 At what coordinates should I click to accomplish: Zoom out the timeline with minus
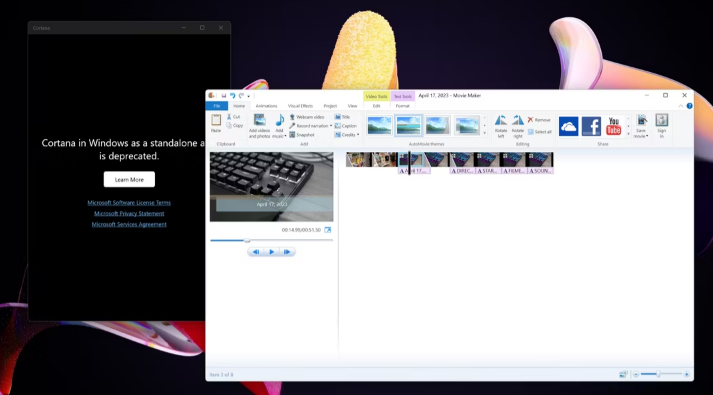coord(636,375)
